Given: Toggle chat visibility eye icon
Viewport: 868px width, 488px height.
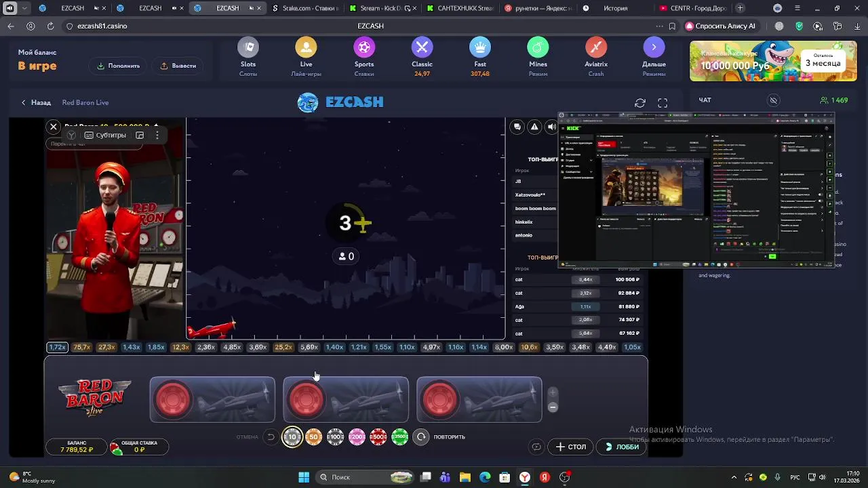Looking at the screenshot, I should click(x=773, y=100).
